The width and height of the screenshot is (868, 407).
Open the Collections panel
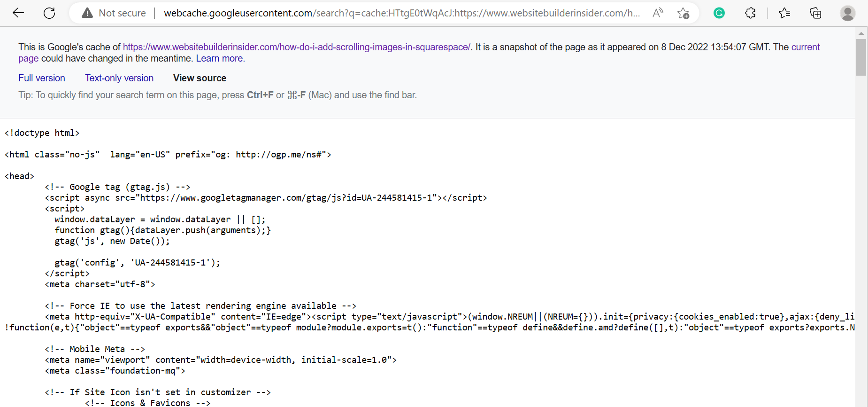(x=815, y=13)
